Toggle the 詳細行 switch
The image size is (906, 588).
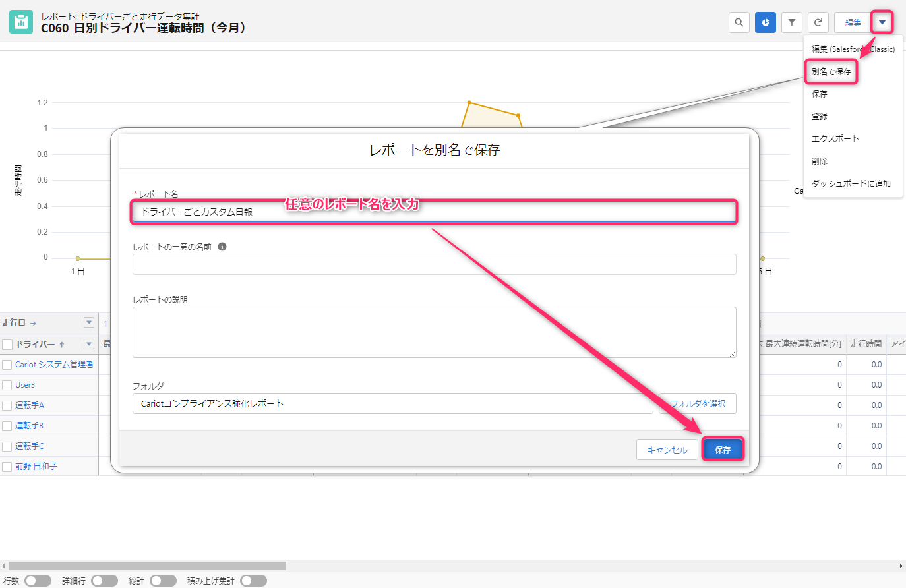pyautogui.click(x=104, y=581)
